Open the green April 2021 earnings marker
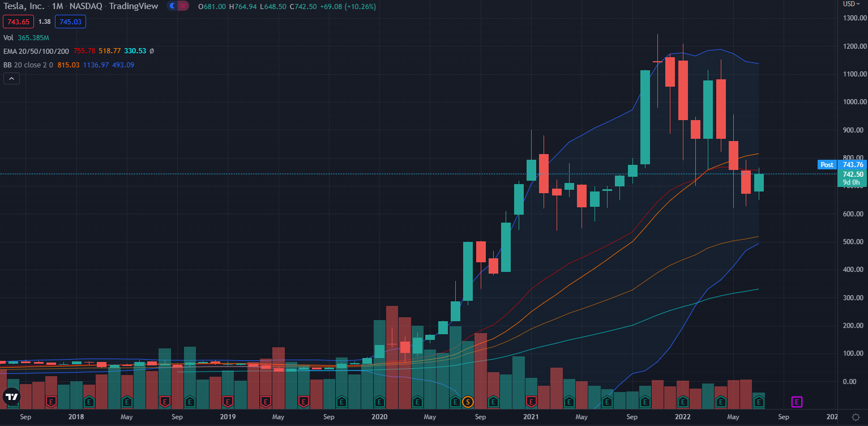Viewport: 868px width, 426px height. pyautogui.click(x=569, y=402)
